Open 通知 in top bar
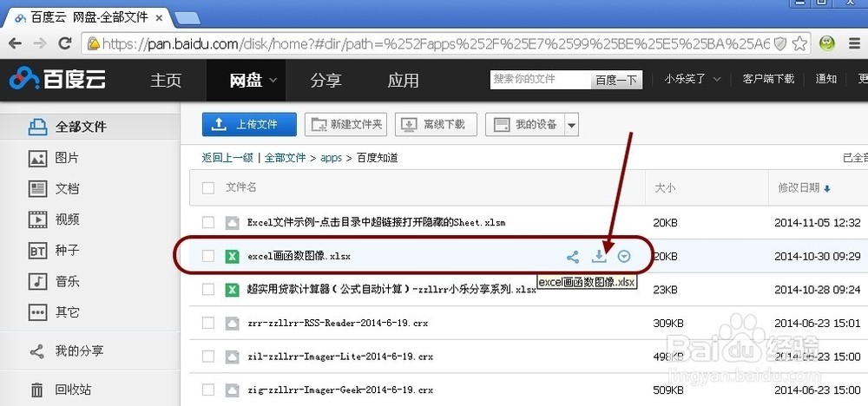868x406 pixels. pos(826,79)
